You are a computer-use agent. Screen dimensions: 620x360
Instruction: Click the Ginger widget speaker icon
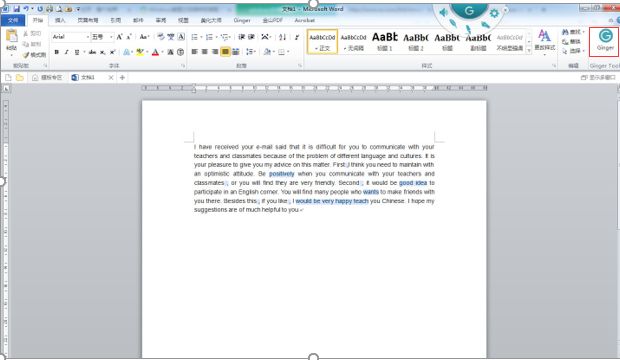tap(444, 13)
